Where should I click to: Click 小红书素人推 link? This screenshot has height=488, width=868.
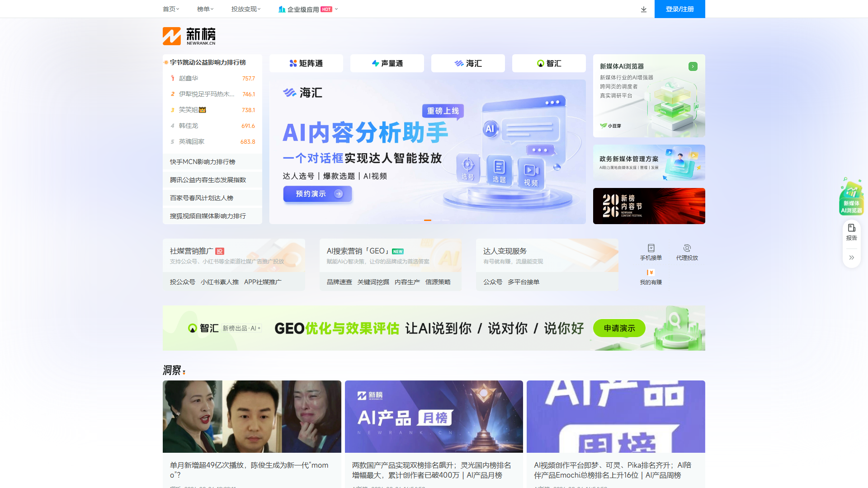[x=220, y=282]
